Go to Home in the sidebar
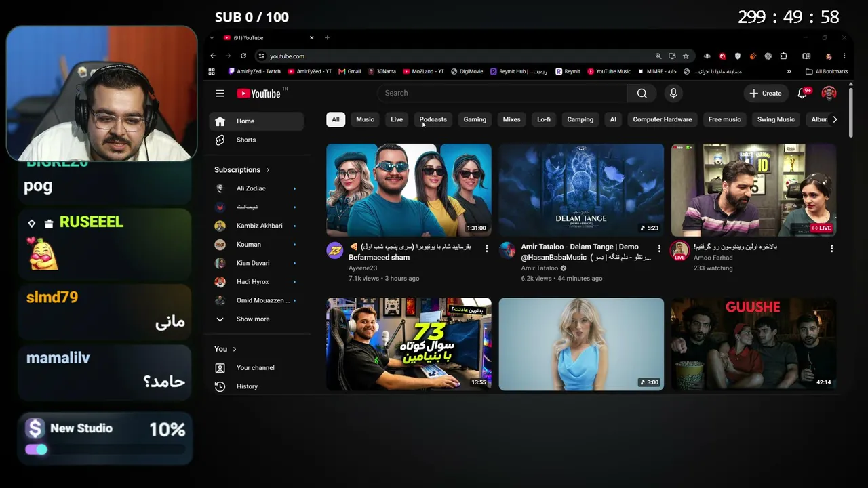868x488 pixels. tap(257, 121)
